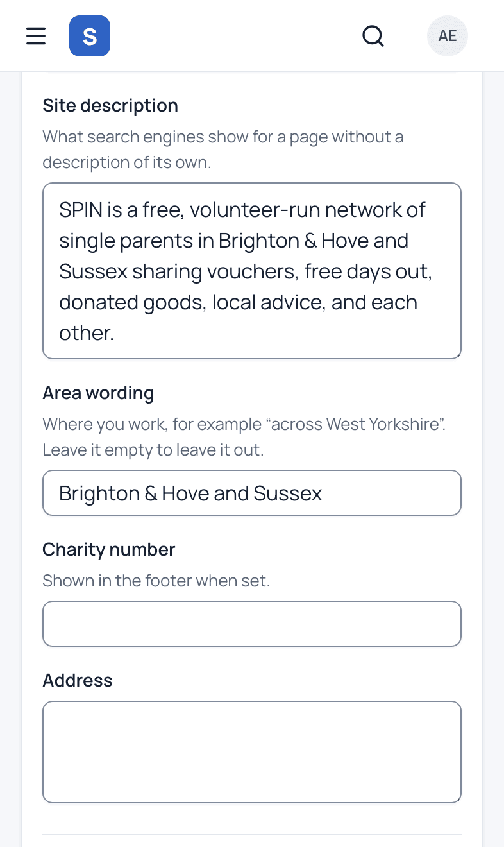Click inside the empty Address box

click(252, 752)
